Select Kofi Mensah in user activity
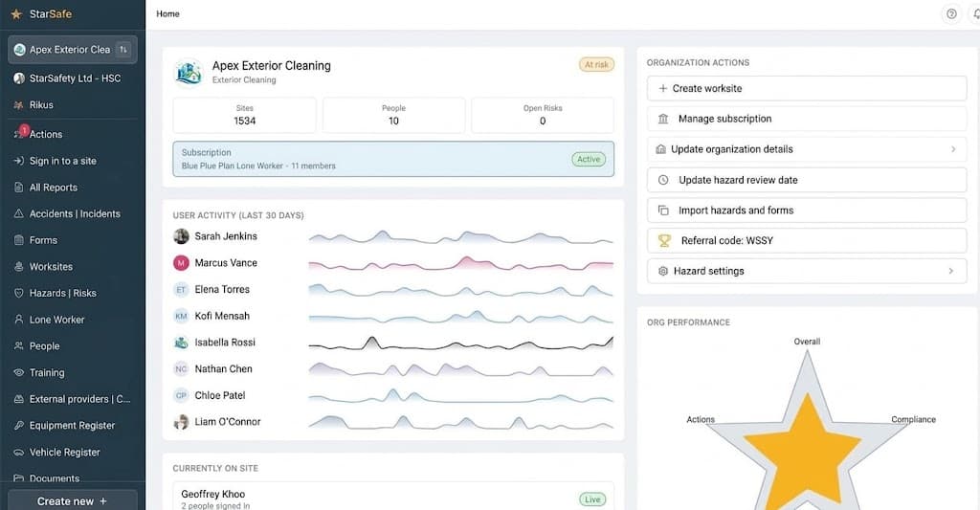 pos(222,317)
